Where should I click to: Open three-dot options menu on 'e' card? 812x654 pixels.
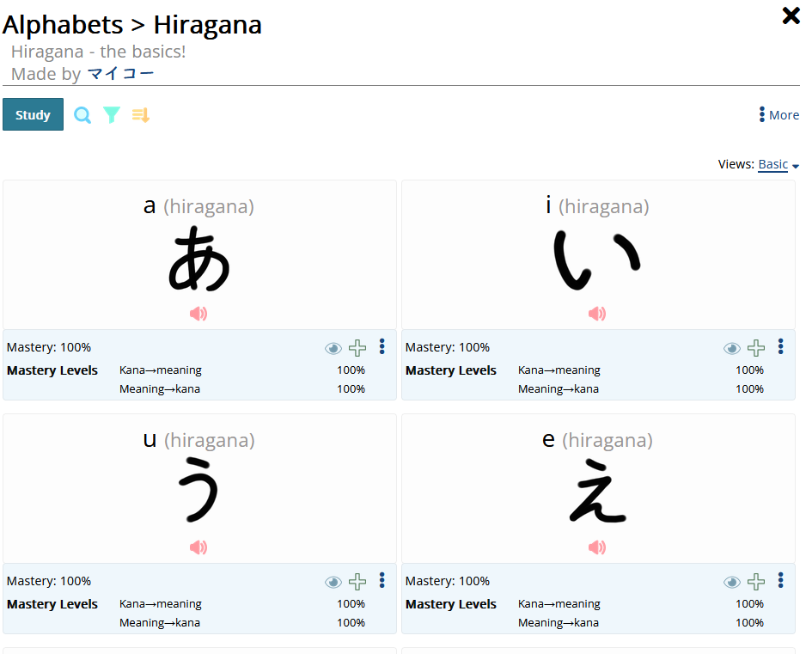click(780, 580)
